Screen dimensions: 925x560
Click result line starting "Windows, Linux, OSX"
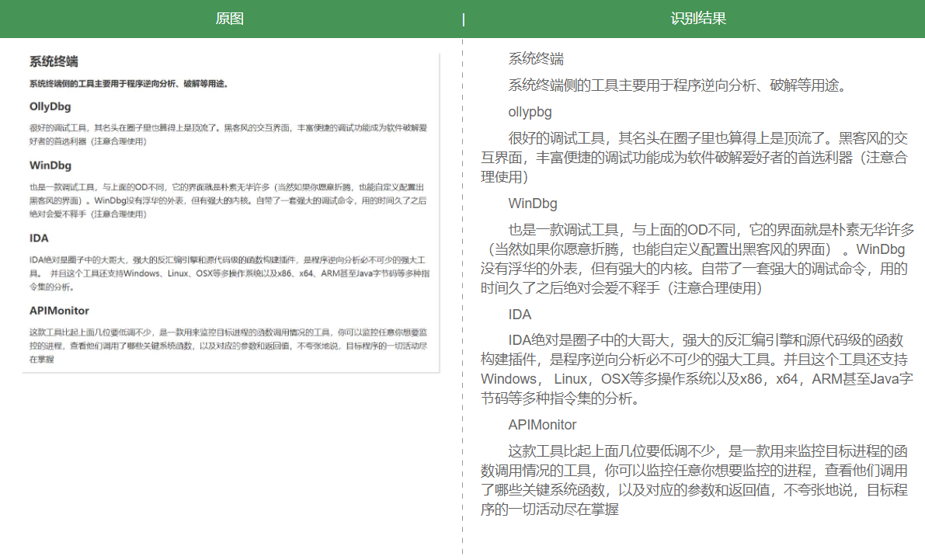point(697,379)
